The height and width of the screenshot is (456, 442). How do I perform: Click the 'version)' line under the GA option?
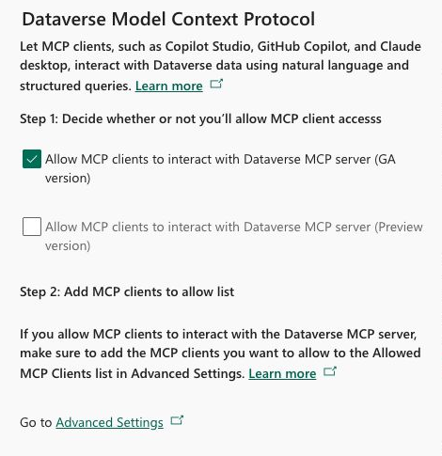[x=68, y=178]
